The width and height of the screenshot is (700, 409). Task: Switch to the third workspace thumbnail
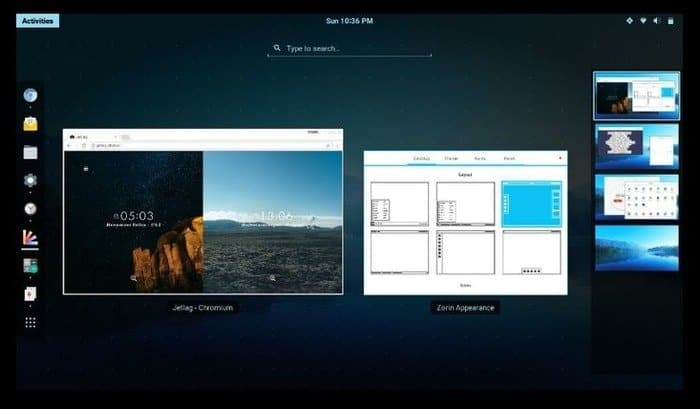coord(637,197)
